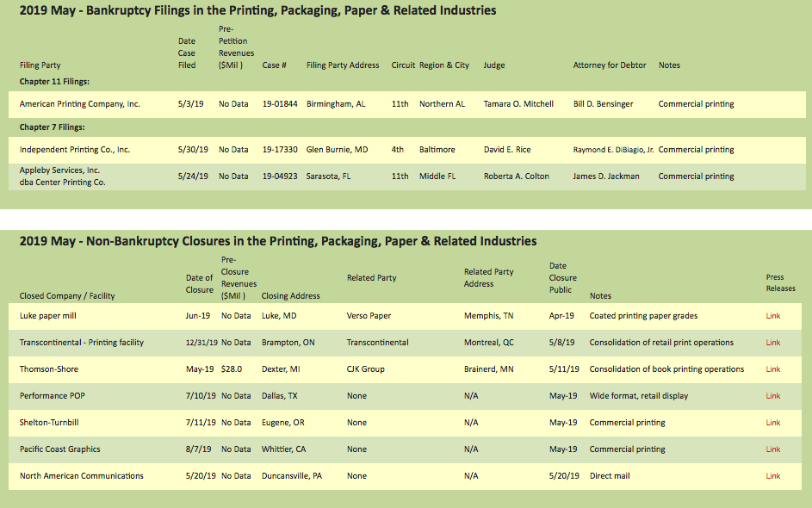Screen dimensions: 812x508
Task: Click the 'Sarasota, FL' address cell
Action: (328, 177)
